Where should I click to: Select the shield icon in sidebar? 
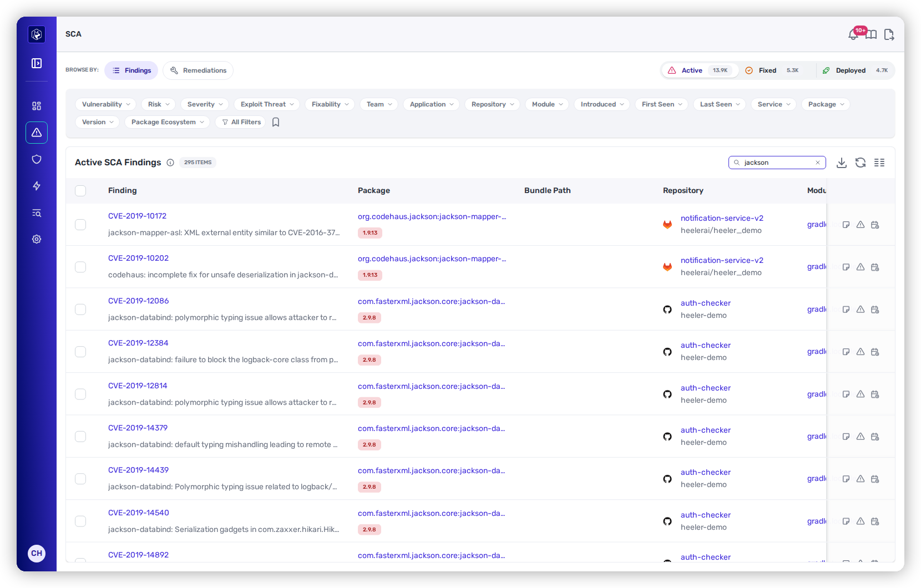tap(37, 159)
